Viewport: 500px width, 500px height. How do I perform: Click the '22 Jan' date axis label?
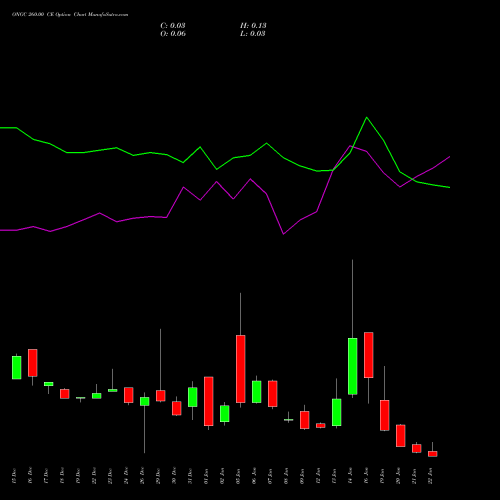430,476
